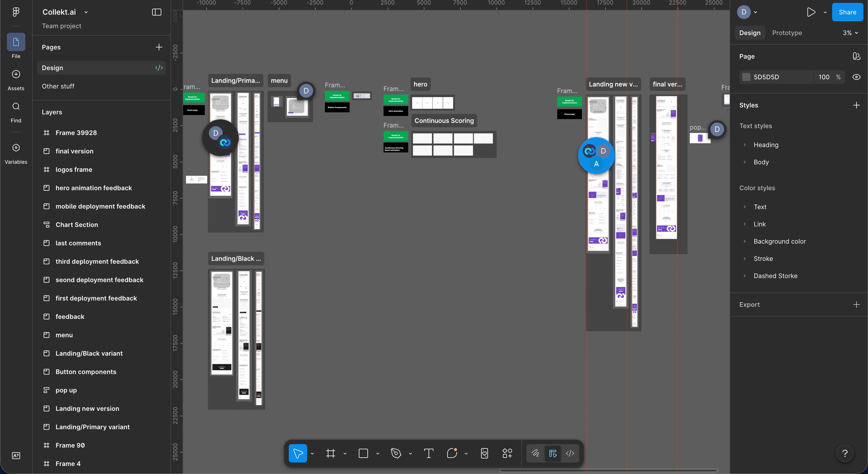Click the 5D5D5D page color swatch
868x474 pixels.
pos(746,77)
